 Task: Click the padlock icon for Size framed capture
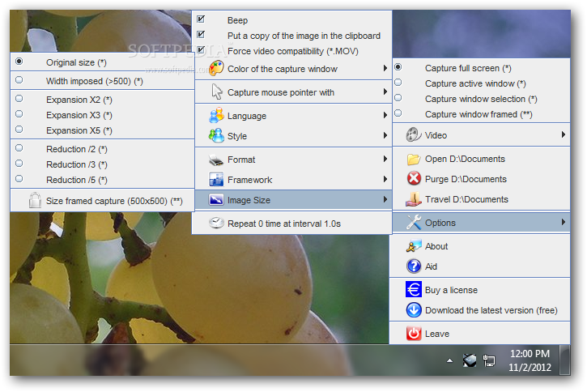pyautogui.click(x=35, y=200)
